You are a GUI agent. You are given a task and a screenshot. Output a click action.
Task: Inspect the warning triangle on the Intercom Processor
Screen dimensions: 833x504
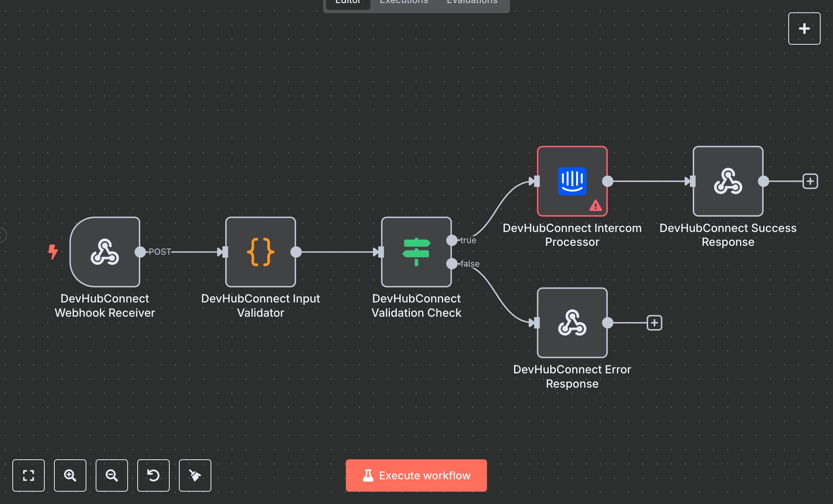[x=595, y=206]
